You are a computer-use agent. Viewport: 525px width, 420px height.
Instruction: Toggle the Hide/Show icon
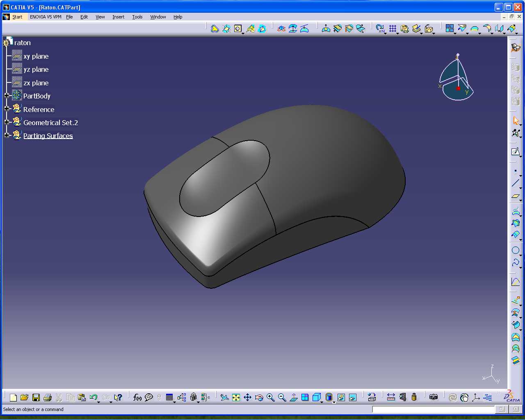point(341,397)
